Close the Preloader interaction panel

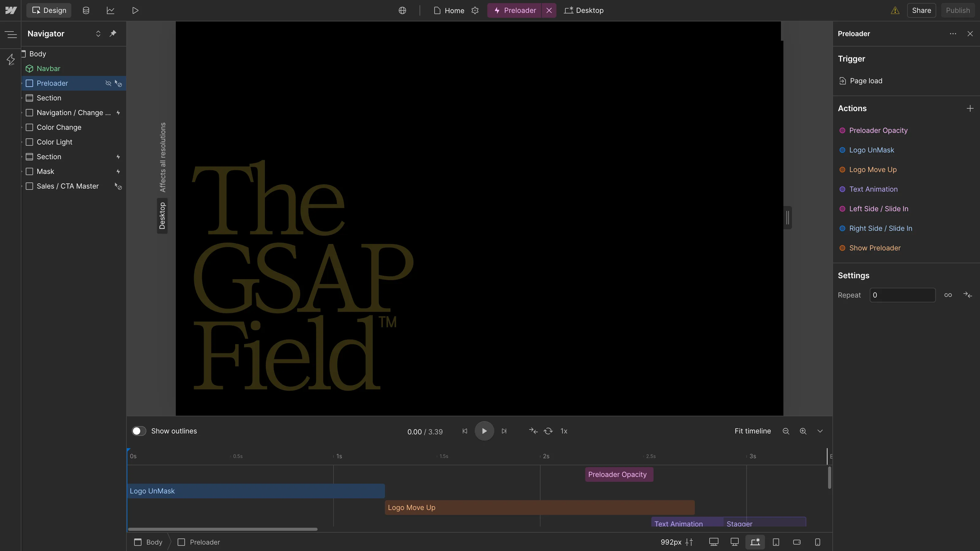[x=970, y=33]
